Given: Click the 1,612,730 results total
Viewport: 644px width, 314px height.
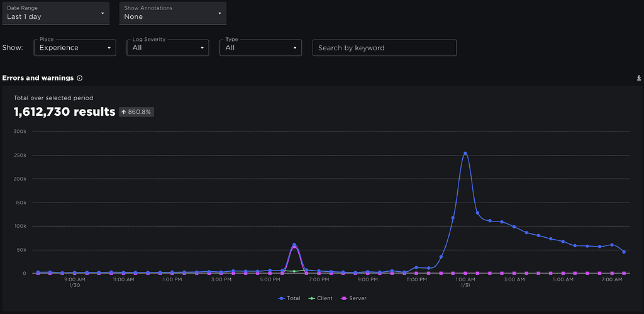Looking at the screenshot, I should 65,111.
